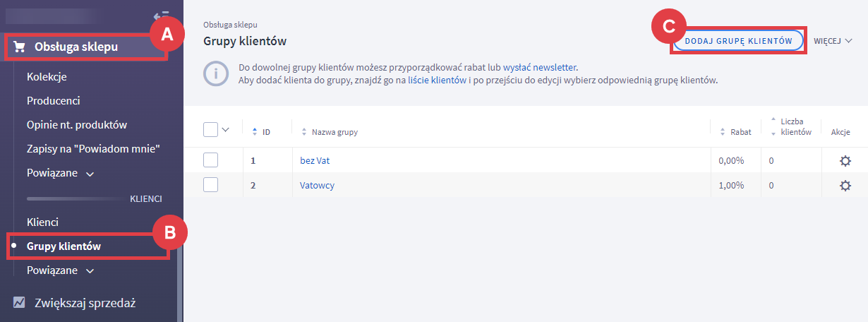This screenshot has height=322, width=868.
Task: Expand Powiązane below Zapisy na "Powiadom mnie"
Action: point(60,173)
